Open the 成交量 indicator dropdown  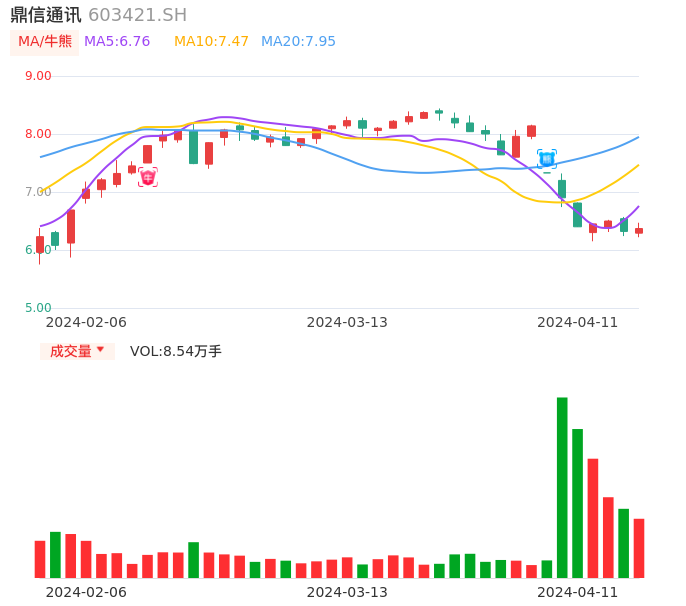coord(77,351)
